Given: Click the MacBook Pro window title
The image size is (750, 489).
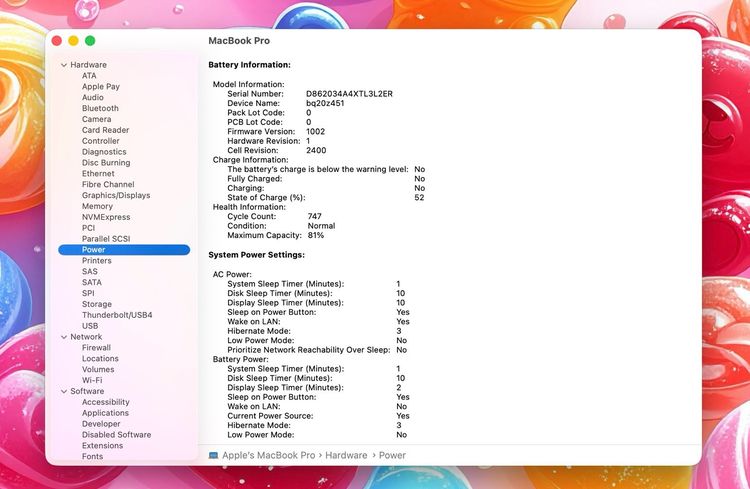Looking at the screenshot, I should (x=239, y=41).
